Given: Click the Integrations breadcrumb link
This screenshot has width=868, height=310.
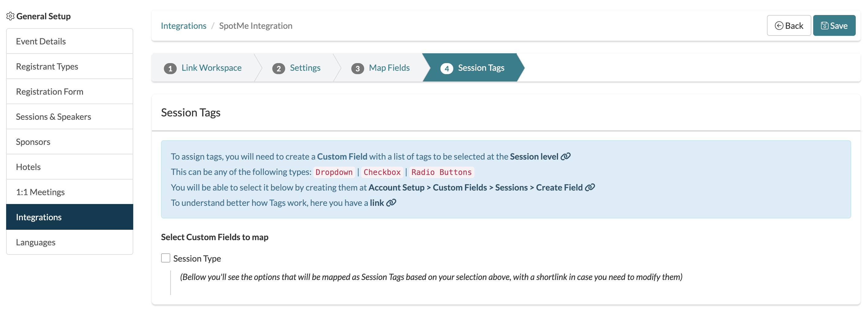Looking at the screenshot, I should 184,25.
